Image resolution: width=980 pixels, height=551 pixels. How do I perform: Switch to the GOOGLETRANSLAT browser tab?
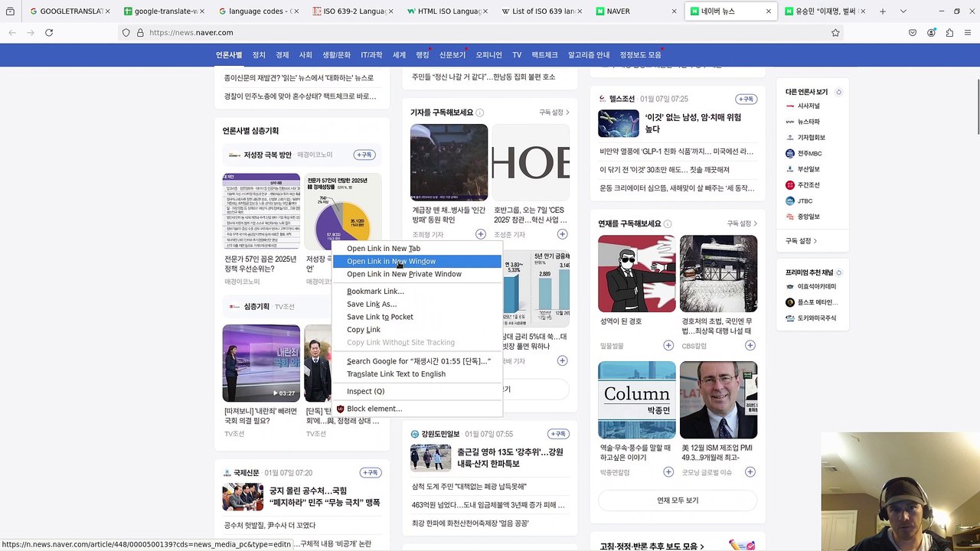pos(70,11)
